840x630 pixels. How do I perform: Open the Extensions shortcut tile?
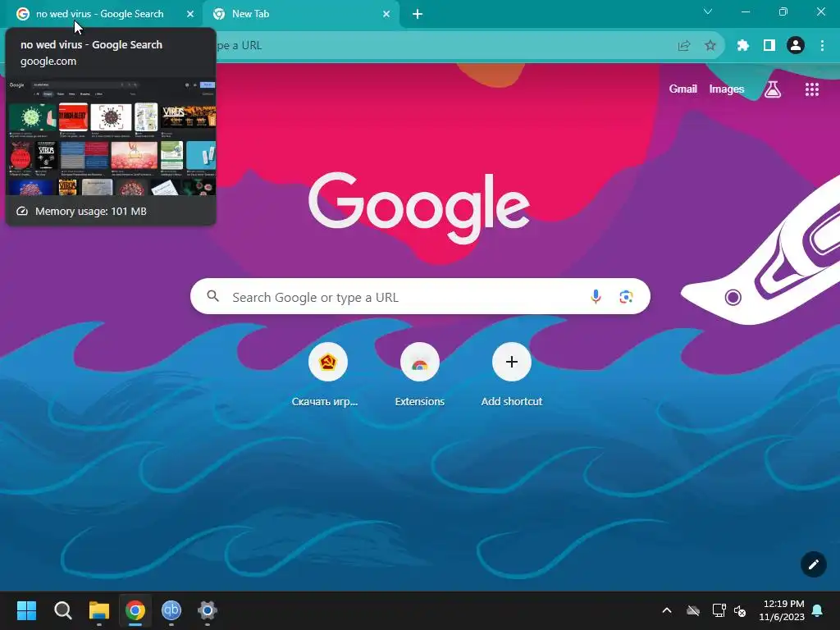pyautogui.click(x=419, y=375)
